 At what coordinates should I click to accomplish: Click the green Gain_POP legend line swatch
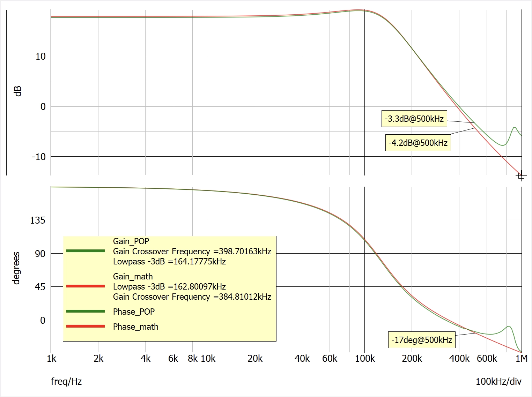click(x=86, y=251)
